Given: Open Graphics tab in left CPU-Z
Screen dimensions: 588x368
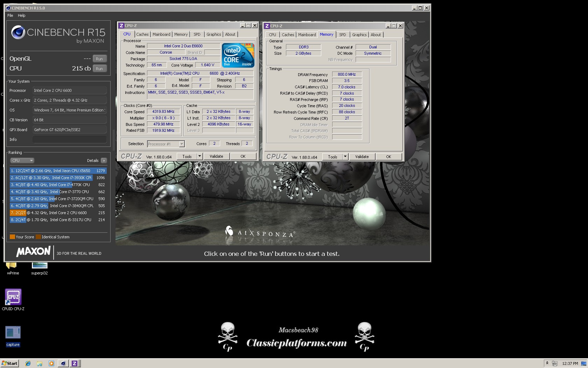Looking at the screenshot, I should click(x=213, y=34).
